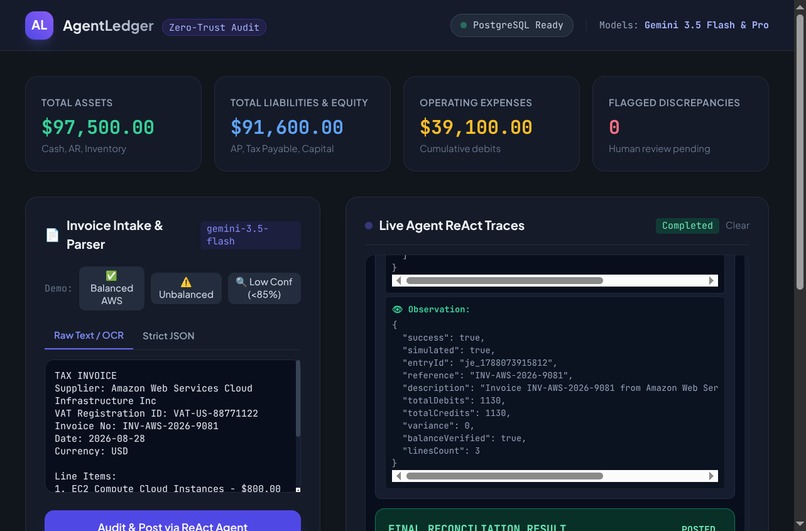Click inside the raw invoice text area

pyautogui.click(x=170, y=426)
